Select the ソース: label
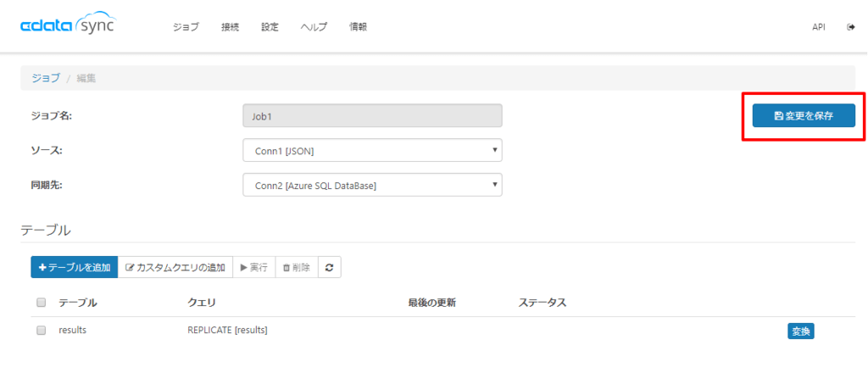Image resolution: width=868 pixels, height=384 pixels. point(47,150)
